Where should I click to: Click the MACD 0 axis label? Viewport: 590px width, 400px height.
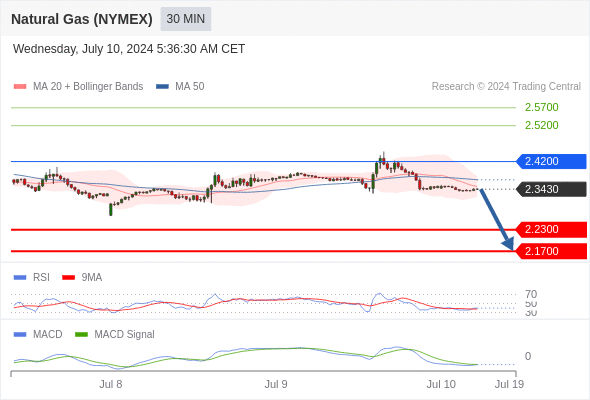click(528, 356)
